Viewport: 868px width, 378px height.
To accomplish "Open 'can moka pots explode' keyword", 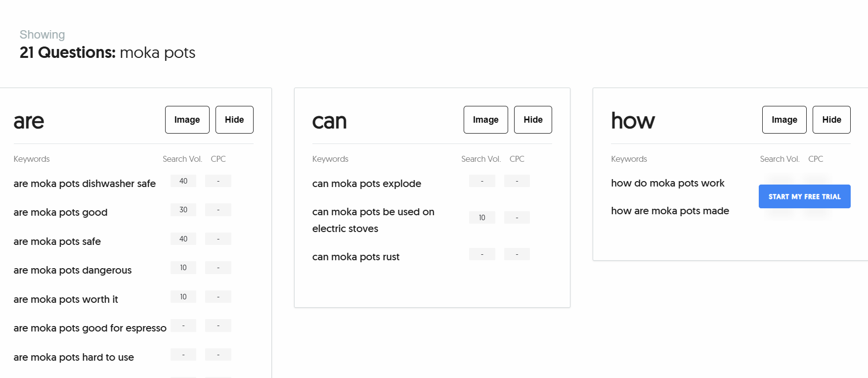I will [366, 184].
